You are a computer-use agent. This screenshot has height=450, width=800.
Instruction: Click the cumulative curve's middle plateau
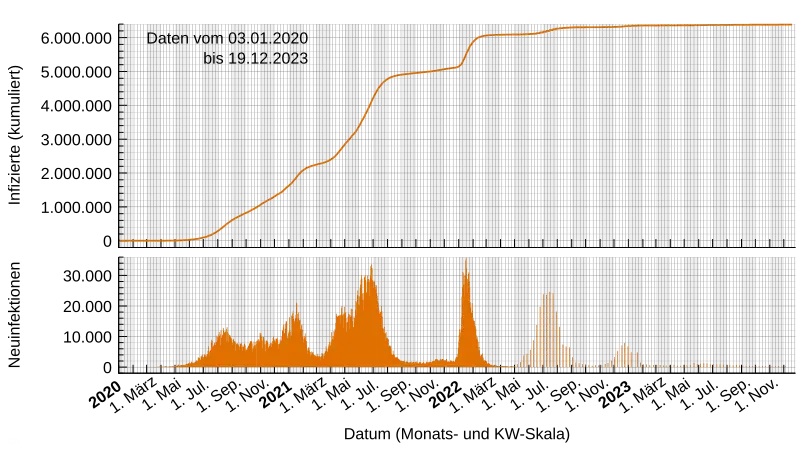[x=420, y=72]
